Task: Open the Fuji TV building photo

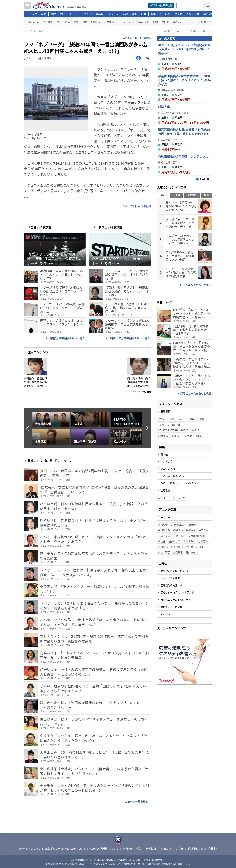Action: [56, 99]
